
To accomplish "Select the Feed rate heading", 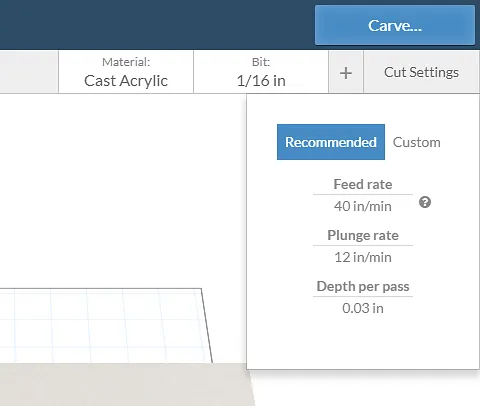I will pos(363,184).
